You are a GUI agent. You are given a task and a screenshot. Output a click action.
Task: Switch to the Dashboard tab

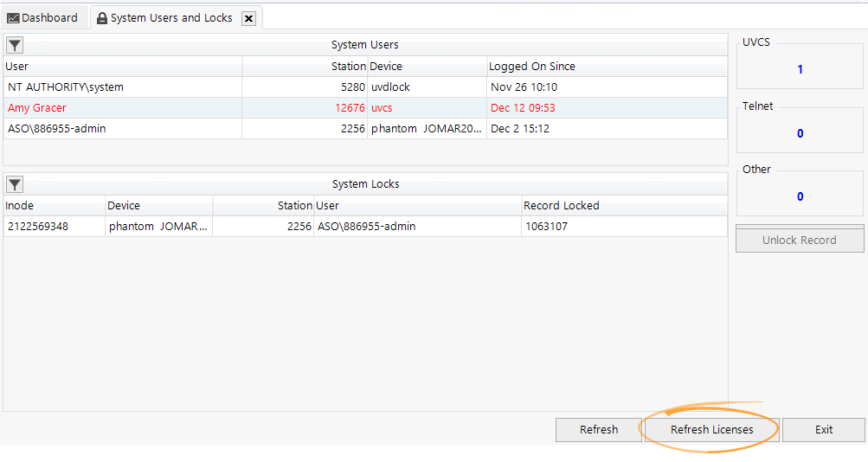43,17
